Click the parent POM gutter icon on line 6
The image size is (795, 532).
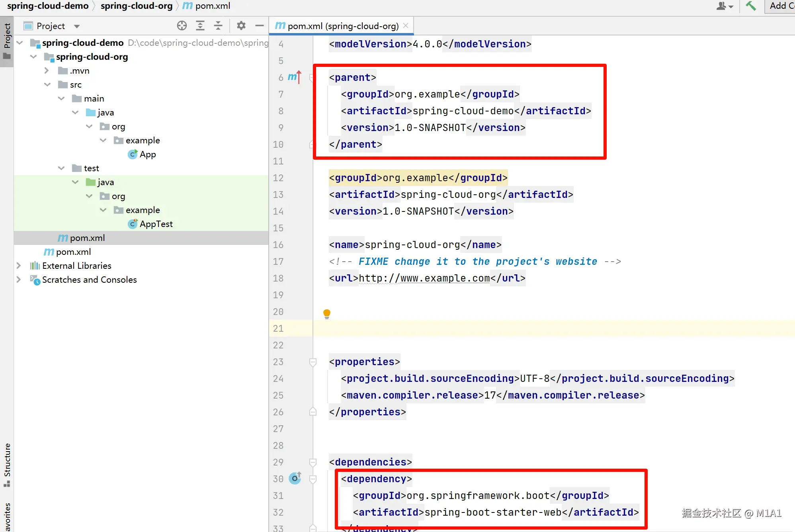pyautogui.click(x=294, y=77)
